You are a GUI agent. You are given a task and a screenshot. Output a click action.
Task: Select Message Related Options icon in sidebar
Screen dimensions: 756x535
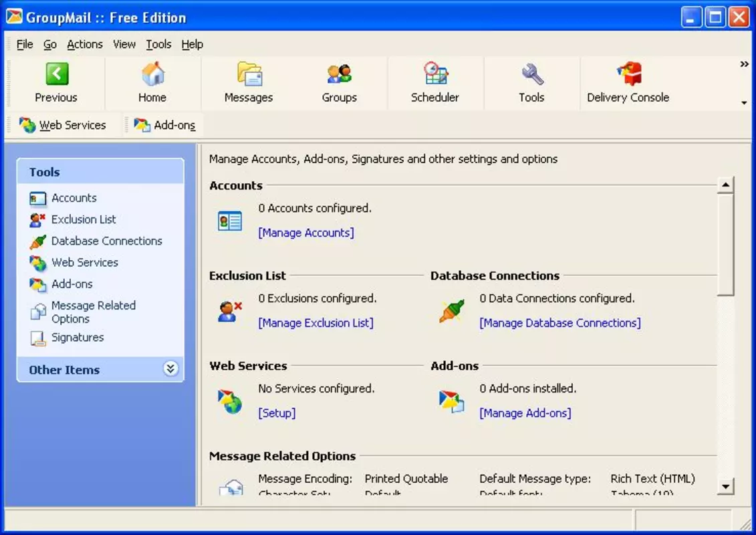(37, 312)
